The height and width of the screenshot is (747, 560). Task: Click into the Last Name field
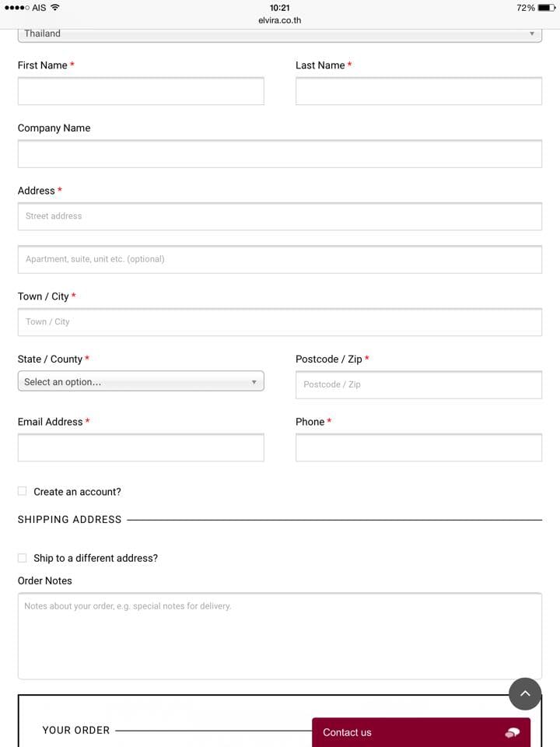[x=418, y=92]
